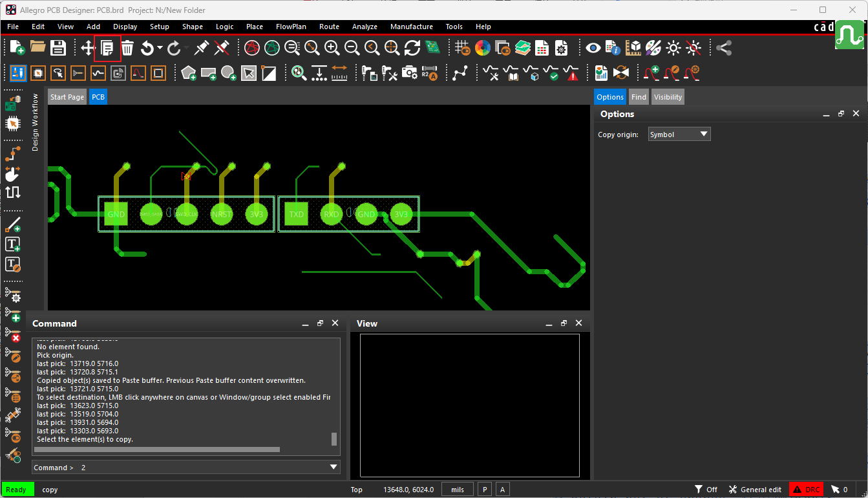Image resolution: width=868 pixels, height=498 pixels.
Task: Click the Add Text tool in sidebar
Action: pos(13,244)
